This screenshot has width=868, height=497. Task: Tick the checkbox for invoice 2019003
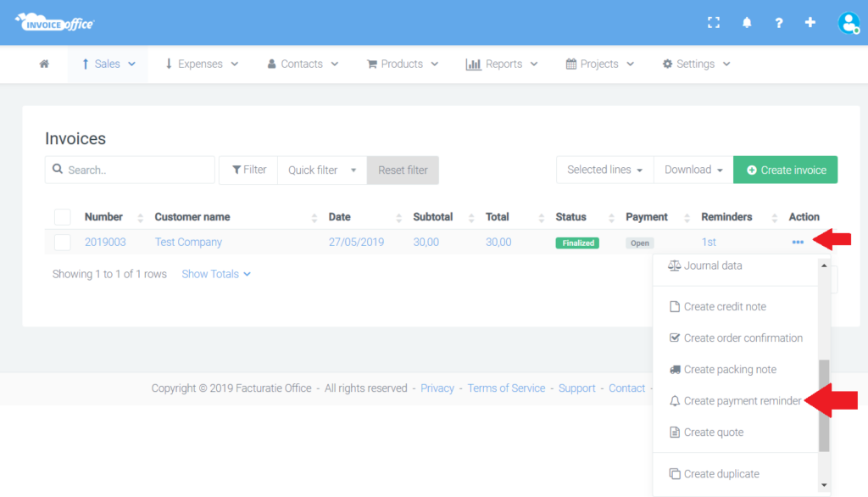pyautogui.click(x=63, y=242)
